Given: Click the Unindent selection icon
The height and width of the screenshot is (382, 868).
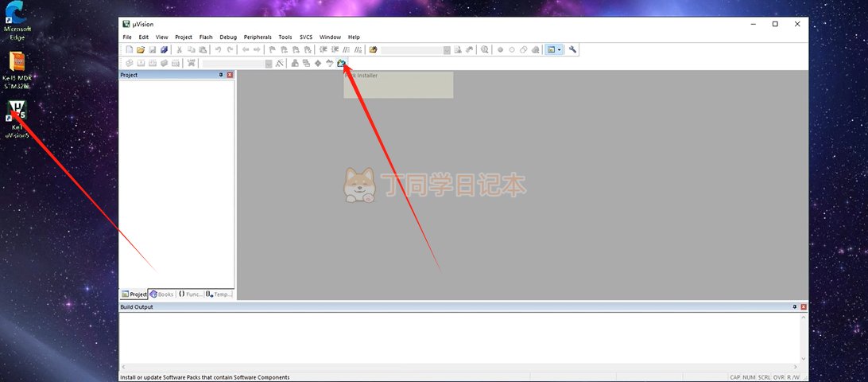Looking at the screenshot, I should point(335,49).
